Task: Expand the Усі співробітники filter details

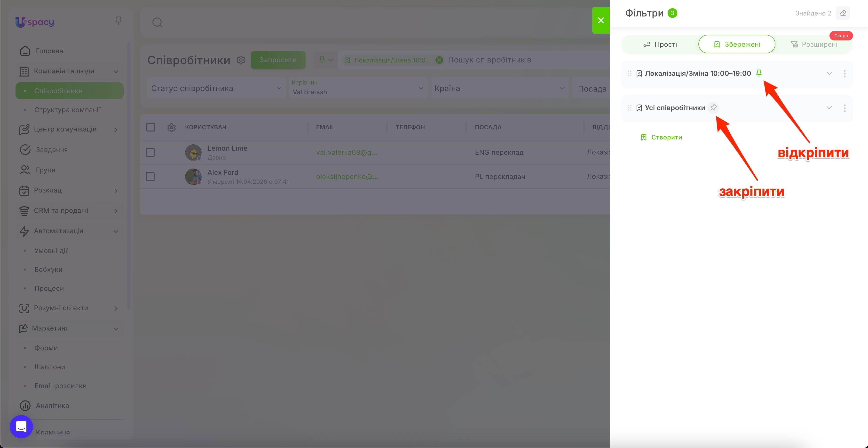Action: point(829,108)
